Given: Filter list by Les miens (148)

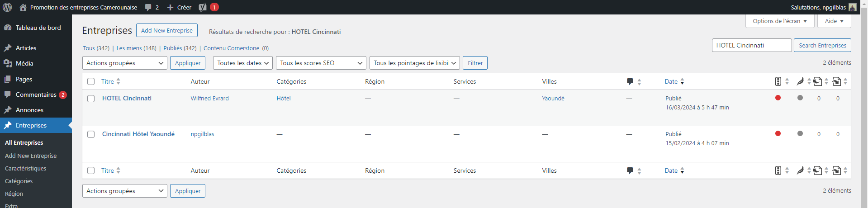Looking at the screenshot, I should pos(137,48).
